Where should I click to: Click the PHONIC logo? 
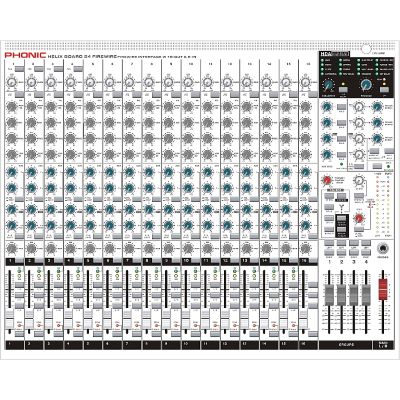pos(25,55)
